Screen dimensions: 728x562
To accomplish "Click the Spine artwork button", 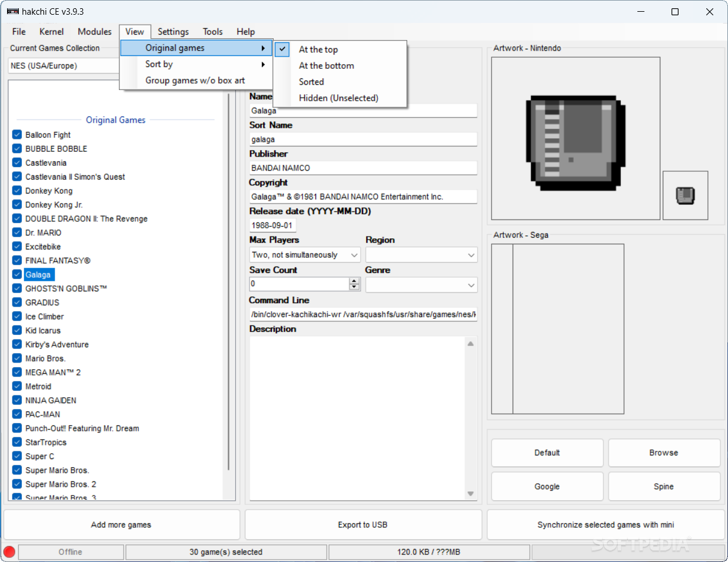I will (x=664, y=487).
